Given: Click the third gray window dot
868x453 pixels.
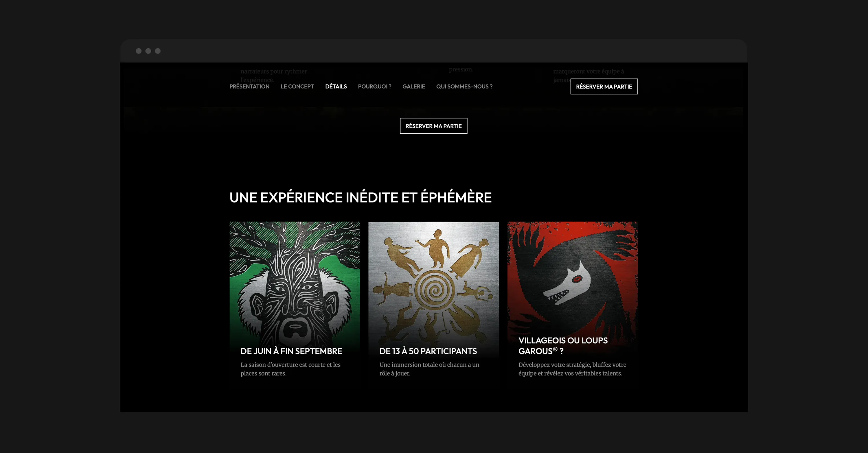Looking at the screenshot, I should pyautogui.click(x=158, y=51).
